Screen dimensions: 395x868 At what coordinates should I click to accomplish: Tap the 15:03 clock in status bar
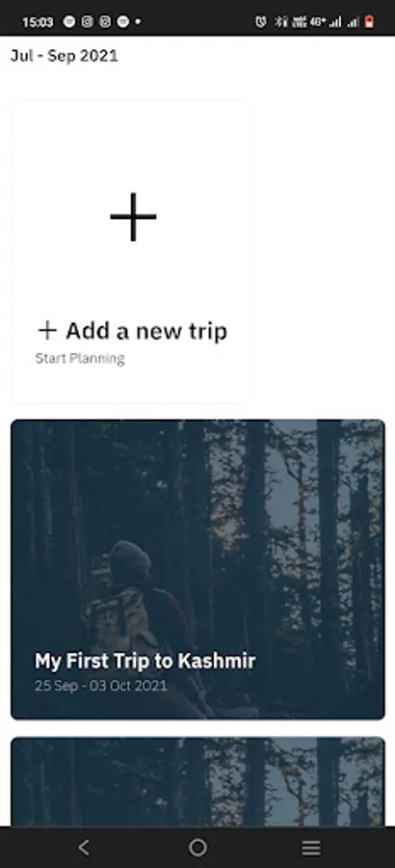coord(38,22)
